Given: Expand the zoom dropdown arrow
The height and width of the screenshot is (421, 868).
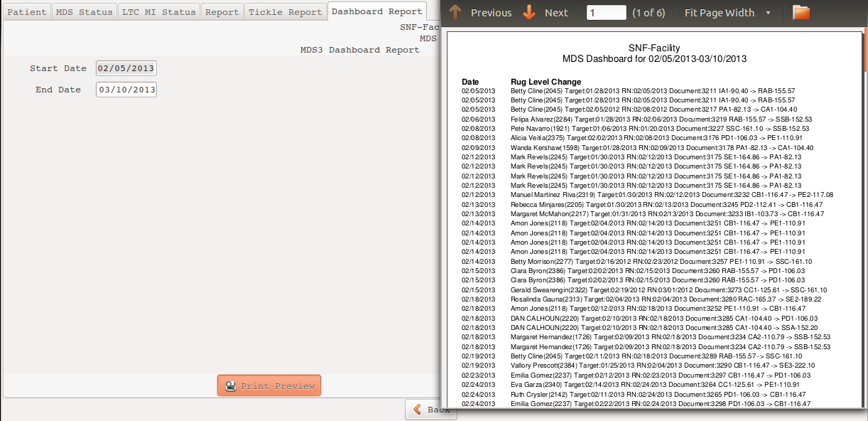Looking at the screenshot, I should pos(768,13).
